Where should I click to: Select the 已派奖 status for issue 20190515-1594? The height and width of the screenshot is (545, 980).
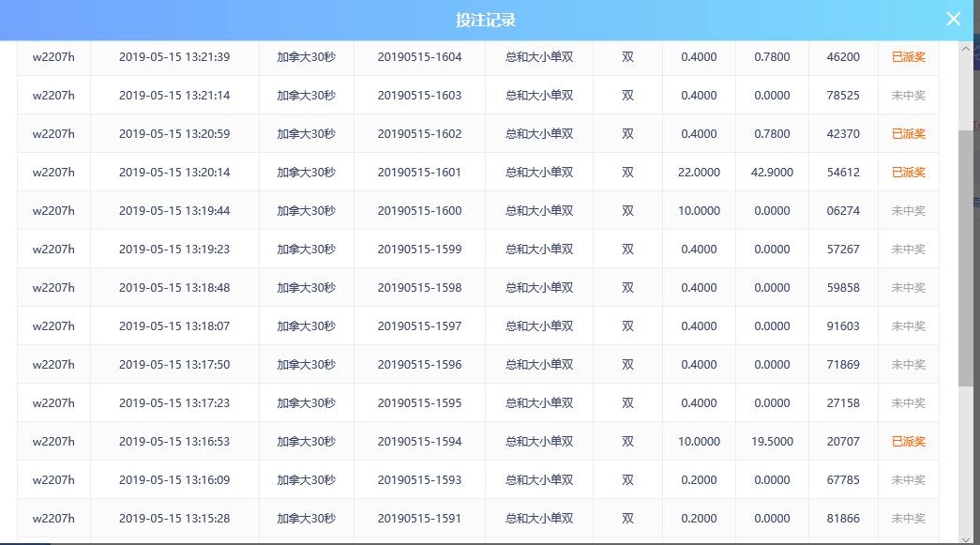click(908, 442)
